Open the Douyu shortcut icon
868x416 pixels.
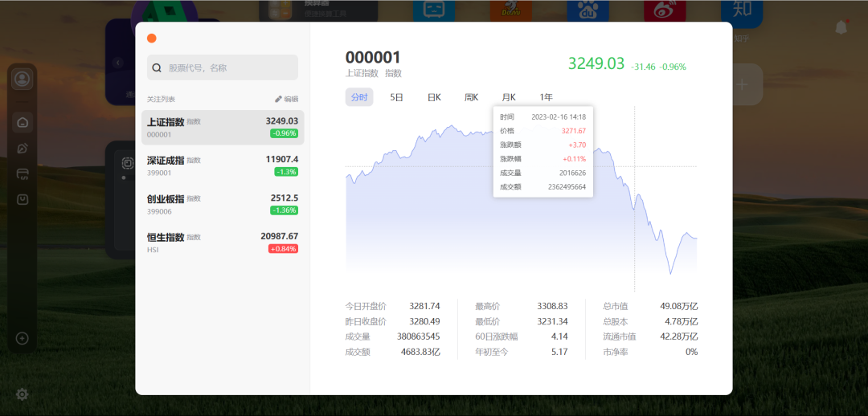click(511, 10)
